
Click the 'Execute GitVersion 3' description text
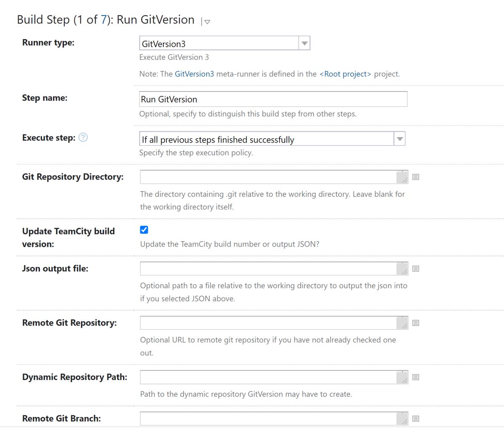click(x=174, y=57)
